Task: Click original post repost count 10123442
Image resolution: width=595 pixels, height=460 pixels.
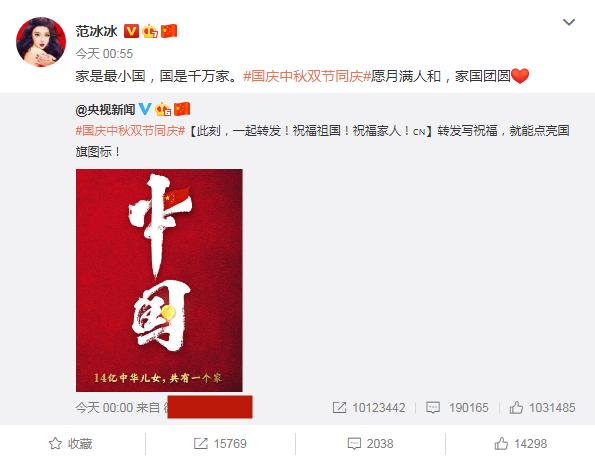Action: [369, 408]
